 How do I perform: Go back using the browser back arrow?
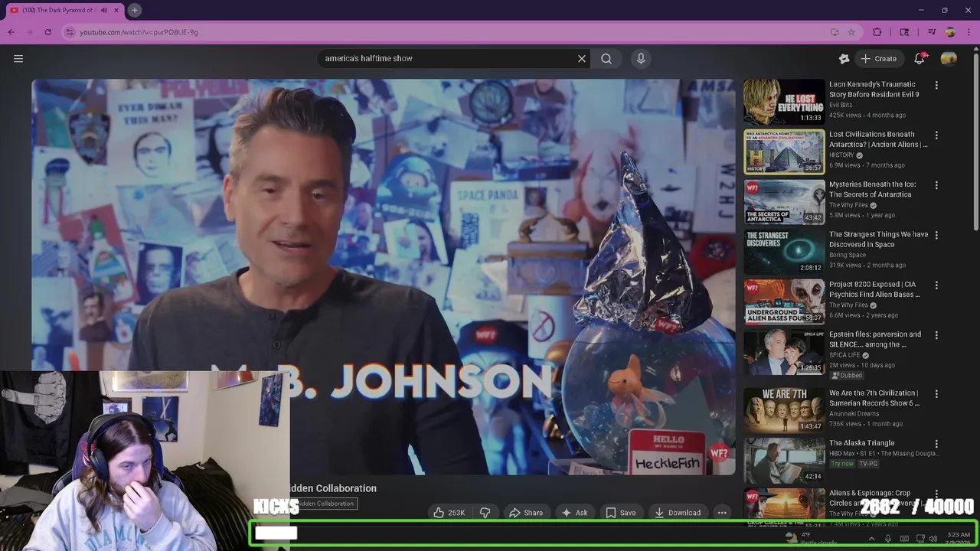(x=11, y=32)
